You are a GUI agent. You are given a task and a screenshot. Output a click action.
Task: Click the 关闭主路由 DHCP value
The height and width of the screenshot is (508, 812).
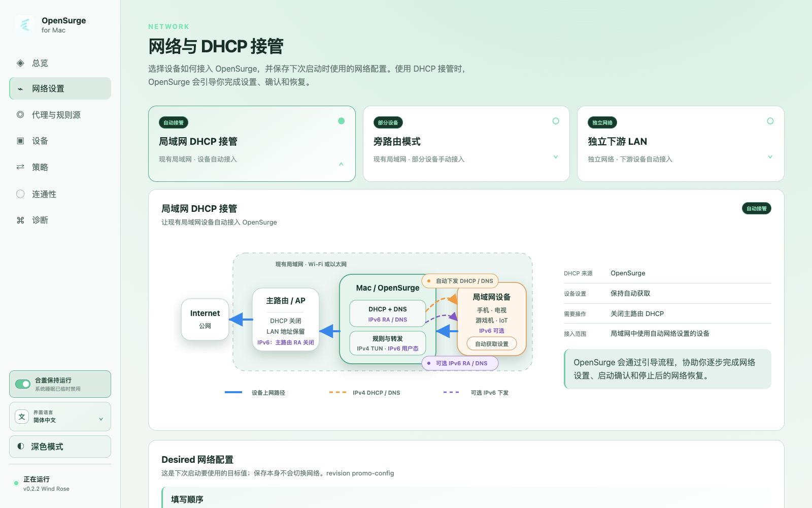(637, 313)
